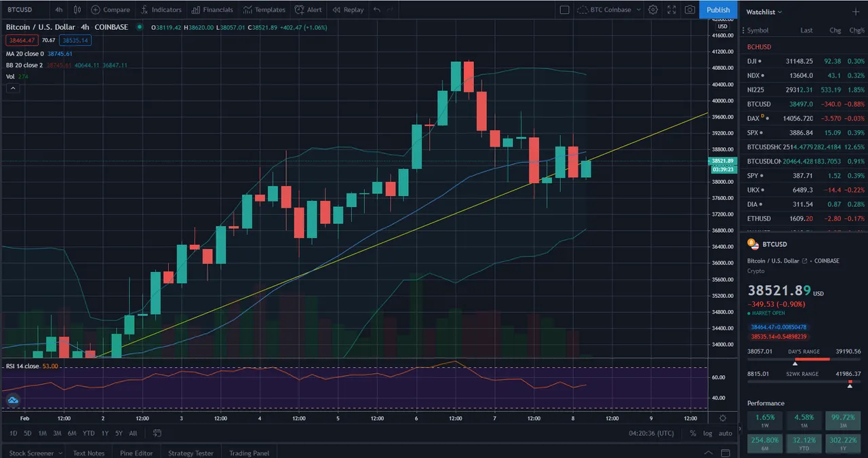Select SPX in the watchlist
This screenshot has width=868, height=458.
804,133
